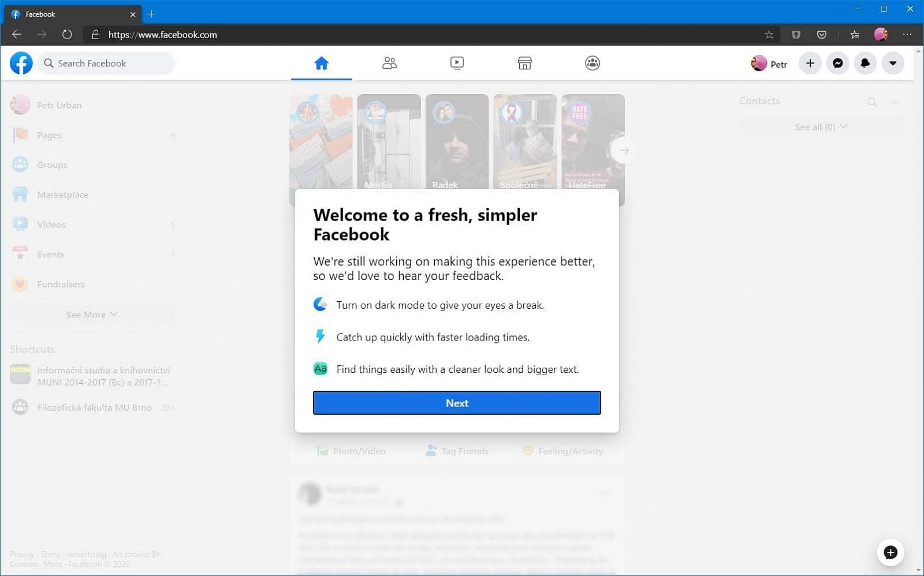Open Petr Urban profile in sidebar

pos(92,105)
